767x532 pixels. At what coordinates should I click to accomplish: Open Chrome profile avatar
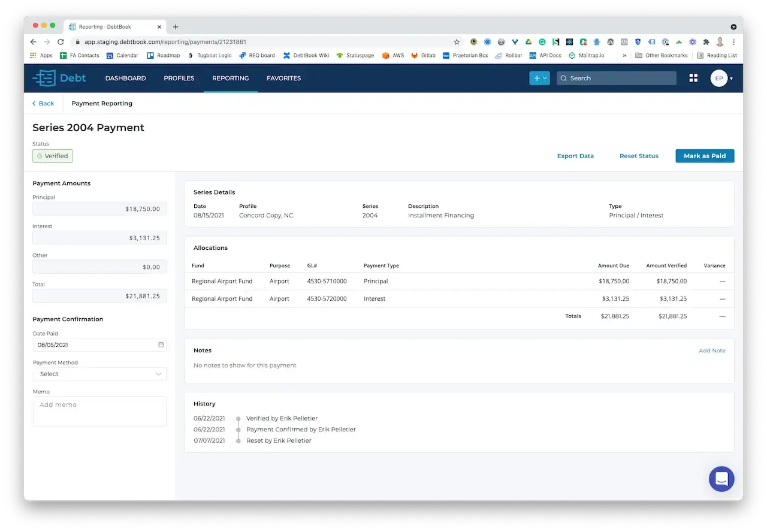coord(720,42)
